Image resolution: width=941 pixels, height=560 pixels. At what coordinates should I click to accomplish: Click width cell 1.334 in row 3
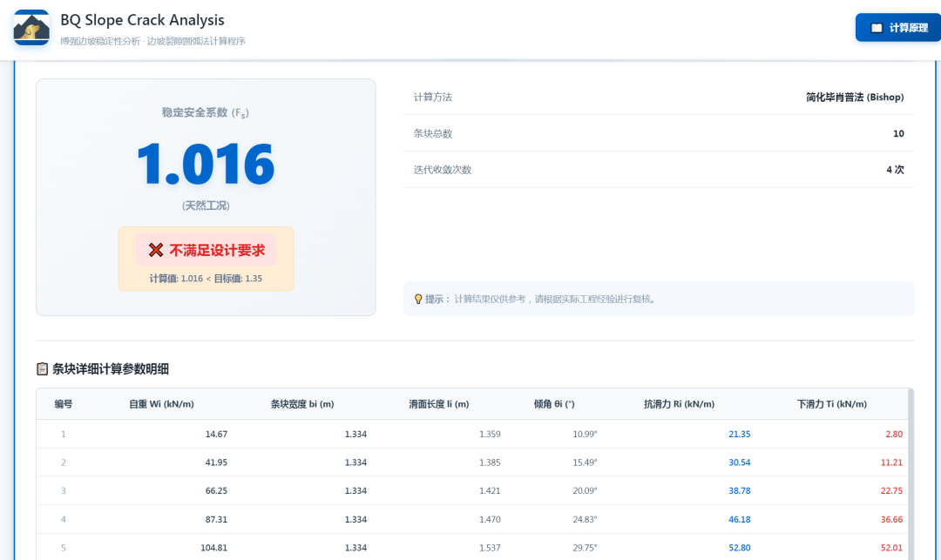point(355,490)
